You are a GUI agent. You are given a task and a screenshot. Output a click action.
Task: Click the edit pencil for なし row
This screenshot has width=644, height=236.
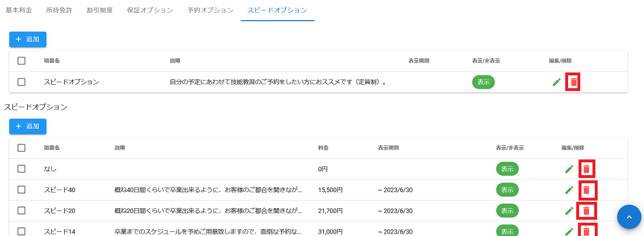pos(569,169)
